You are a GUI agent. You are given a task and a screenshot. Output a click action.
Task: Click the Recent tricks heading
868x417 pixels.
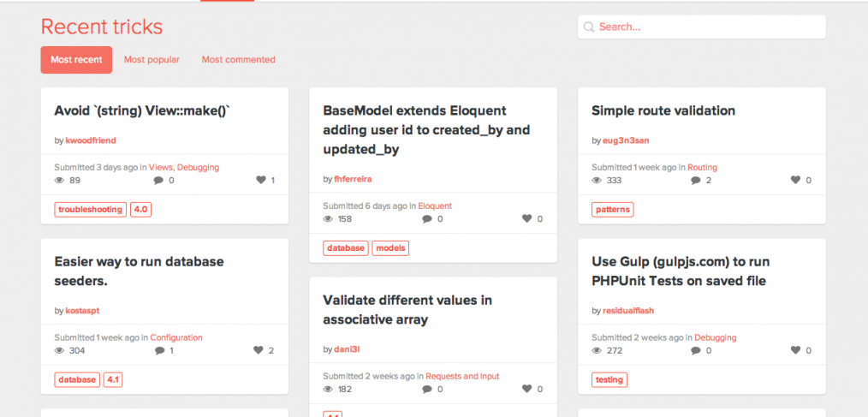102,27
